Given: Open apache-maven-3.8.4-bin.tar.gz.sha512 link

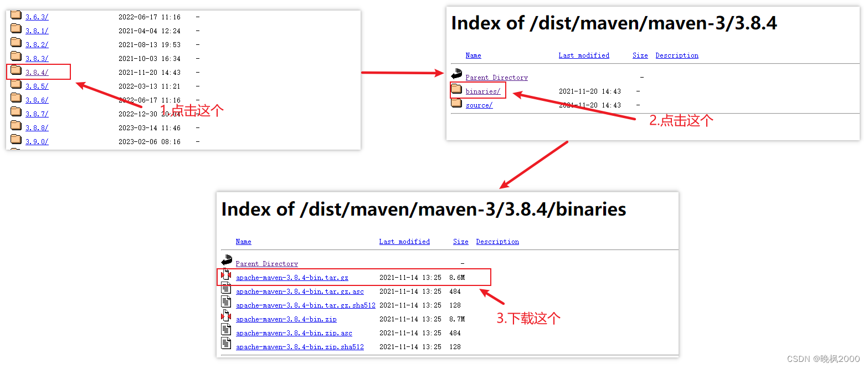Looking at the screenshot, I should [x=306, y=305].
